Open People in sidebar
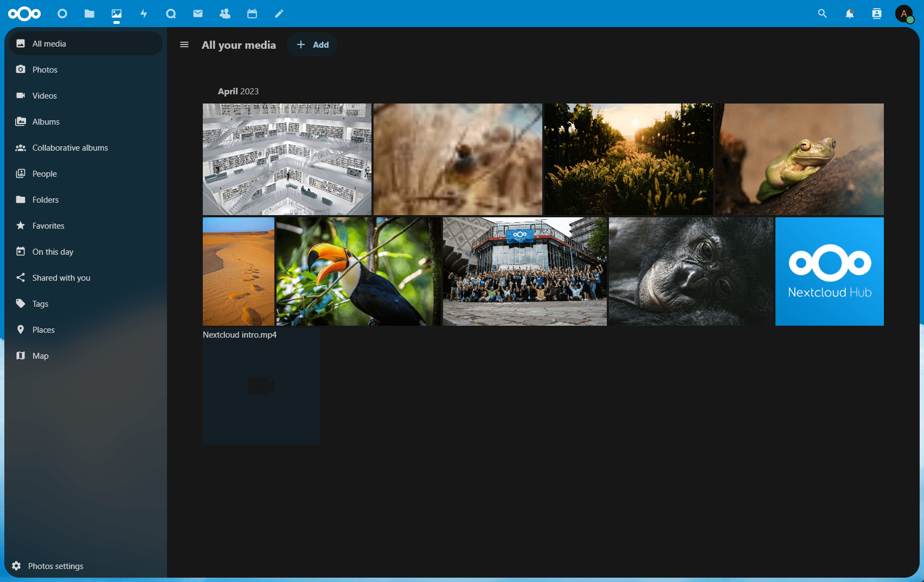 pos(86,173)
